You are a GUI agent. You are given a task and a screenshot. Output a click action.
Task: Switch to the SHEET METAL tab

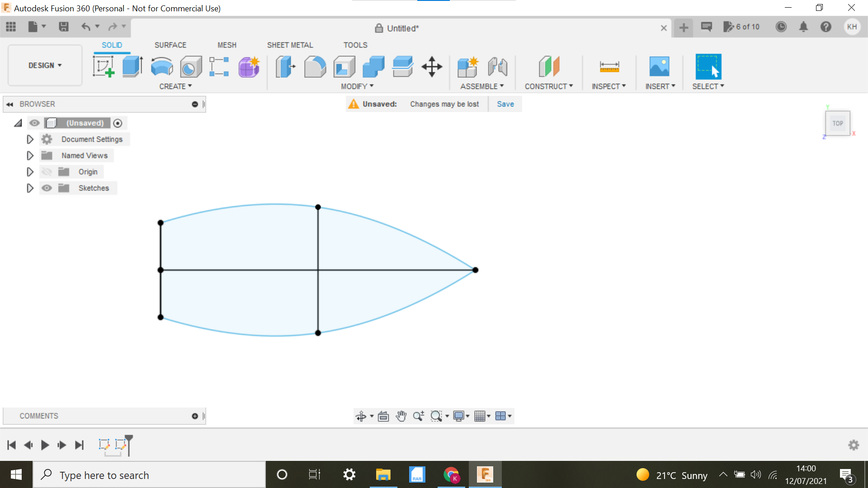coord(290,45)
